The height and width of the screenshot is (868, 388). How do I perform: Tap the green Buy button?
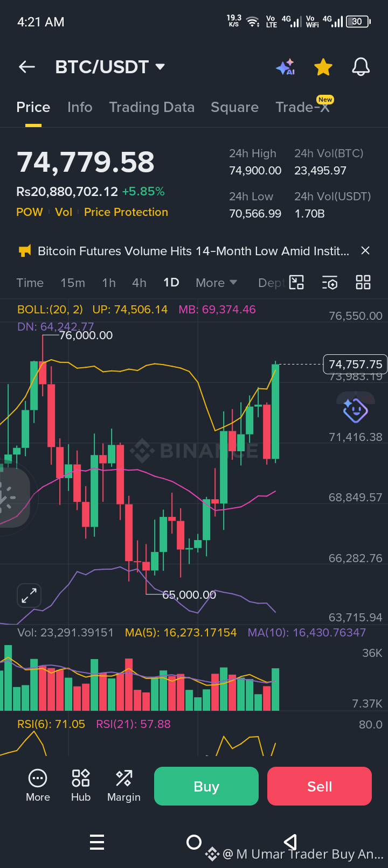206,786
